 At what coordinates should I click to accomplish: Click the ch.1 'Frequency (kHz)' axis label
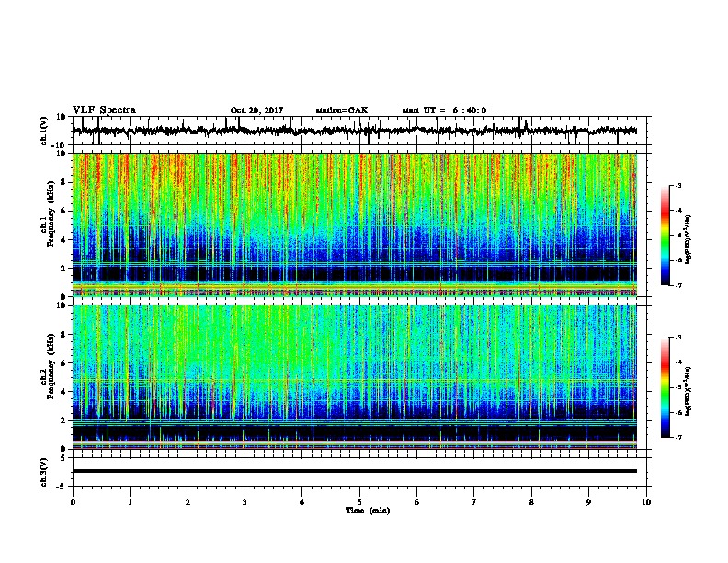click(x=51, y=213)
